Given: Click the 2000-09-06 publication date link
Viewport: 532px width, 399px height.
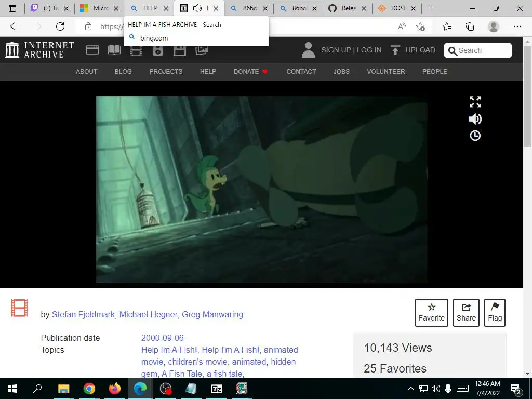Looking at the screenshot, I should (162, 338).
